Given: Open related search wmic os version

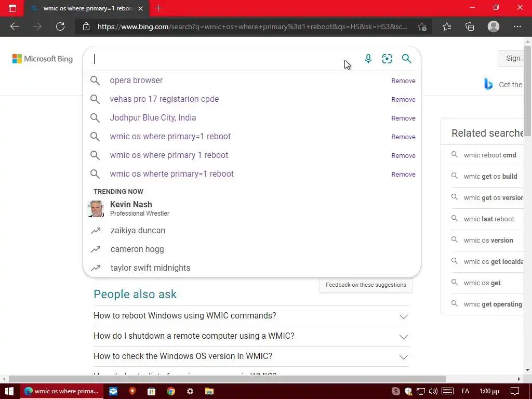Looking at the screenshot, I should (x=488, y=240).
